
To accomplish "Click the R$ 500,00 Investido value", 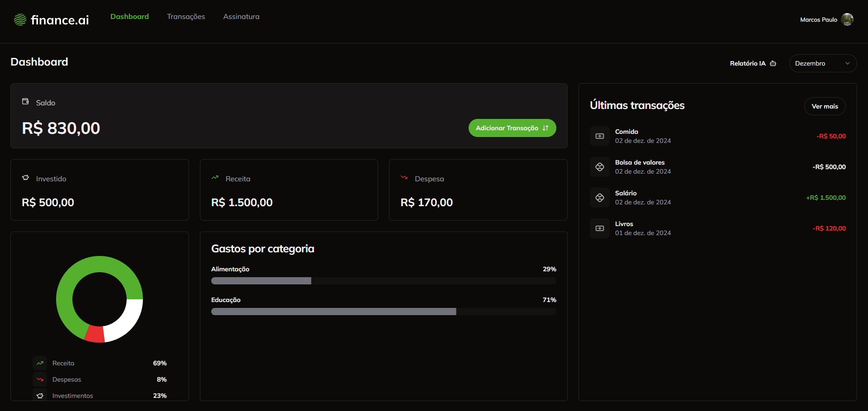I will tap(48, 202).
